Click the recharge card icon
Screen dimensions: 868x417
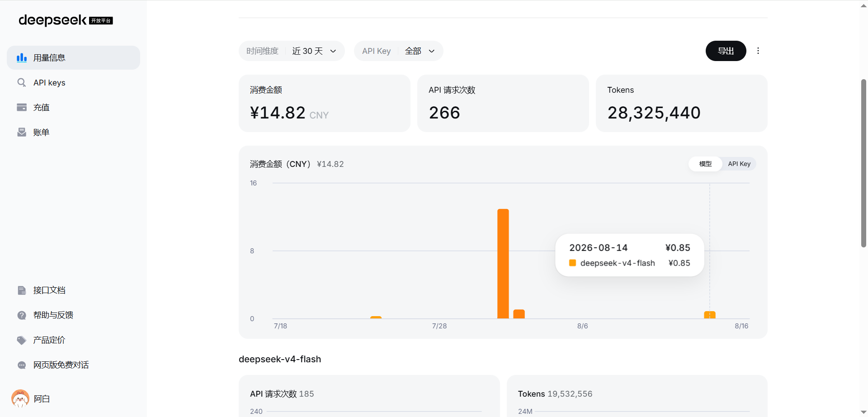22,107
